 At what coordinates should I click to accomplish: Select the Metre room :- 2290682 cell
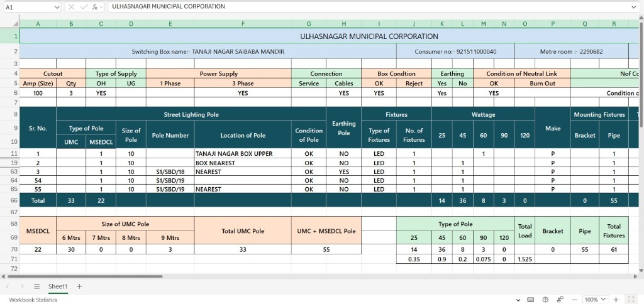point(571,52)
